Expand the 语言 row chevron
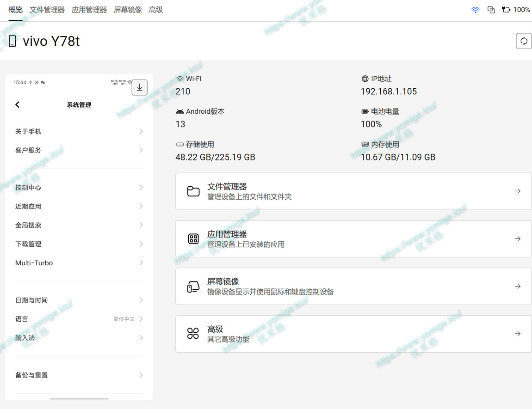The height and width of the screenshot is (409, 532). [x=141, y=319]
